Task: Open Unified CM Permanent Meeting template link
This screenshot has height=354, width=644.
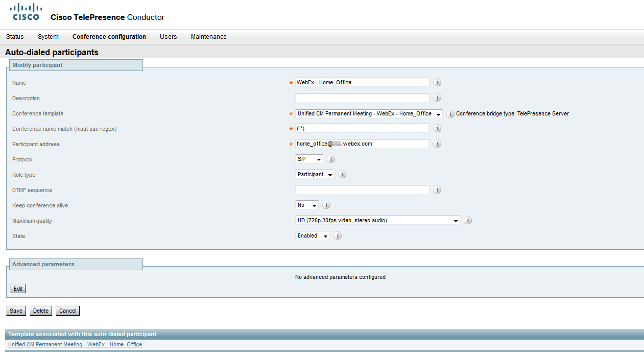Action: tap(75, 344)
